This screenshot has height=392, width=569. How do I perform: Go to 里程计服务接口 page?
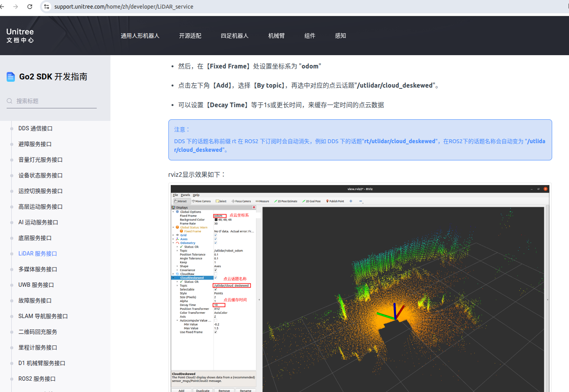coord(38,347)
